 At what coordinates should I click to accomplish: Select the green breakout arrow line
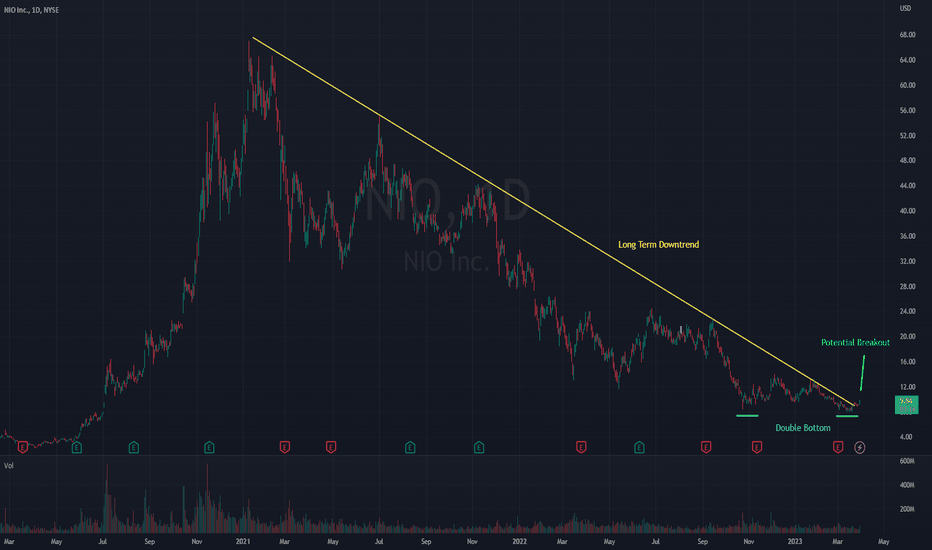point(862,373)
